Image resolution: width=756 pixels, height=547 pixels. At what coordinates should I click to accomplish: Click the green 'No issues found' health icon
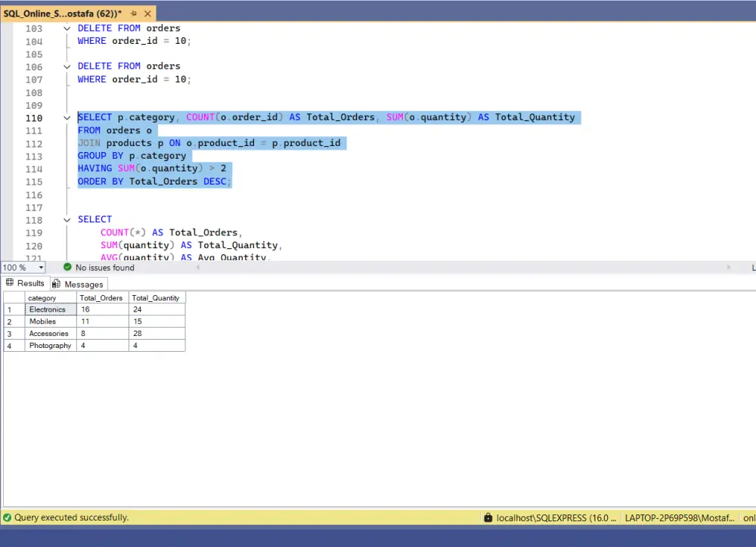[x=67, y=267]
